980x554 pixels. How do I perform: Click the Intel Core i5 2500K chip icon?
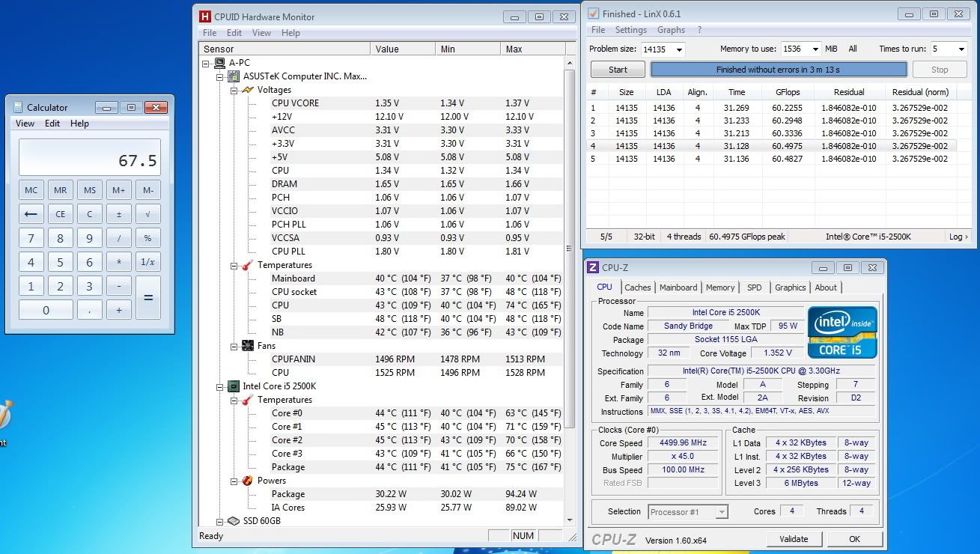point(234,386)
